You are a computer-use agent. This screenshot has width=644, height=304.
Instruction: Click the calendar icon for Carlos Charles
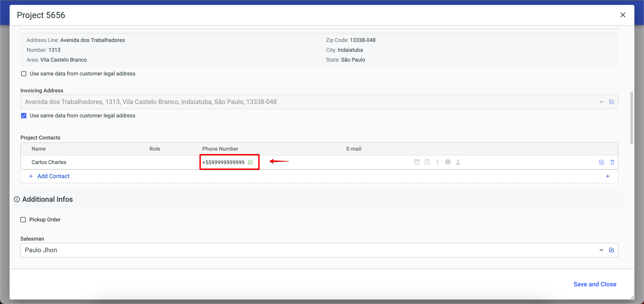click(417, 162)
